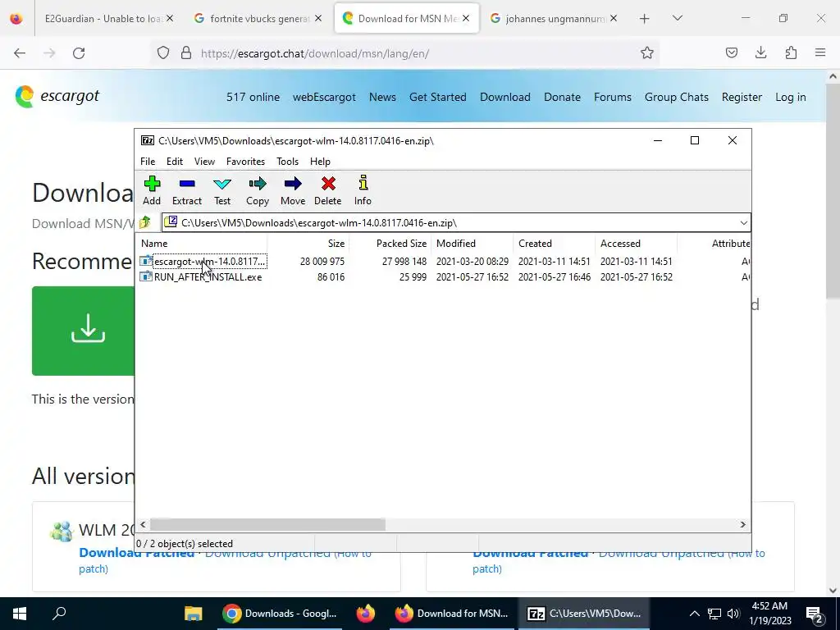Open the notification center icon
840x630 pixels.
(x=815, y=614)
